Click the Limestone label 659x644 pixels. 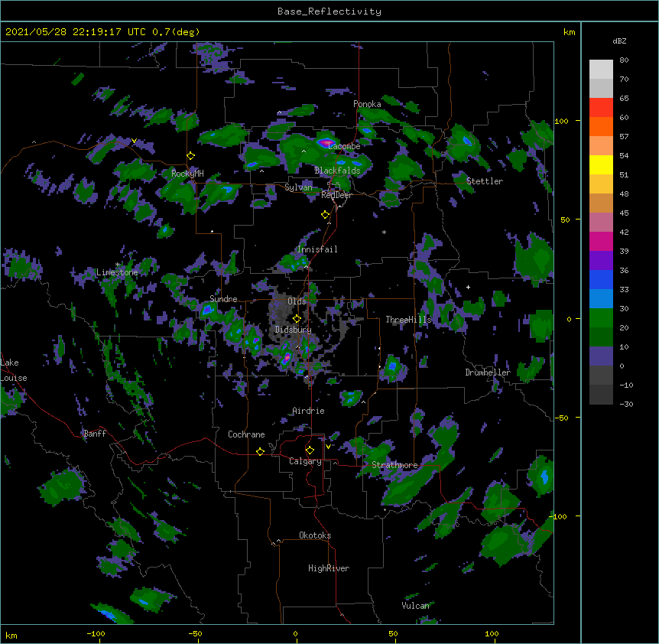pyautogui.click(x=117, y=272)
